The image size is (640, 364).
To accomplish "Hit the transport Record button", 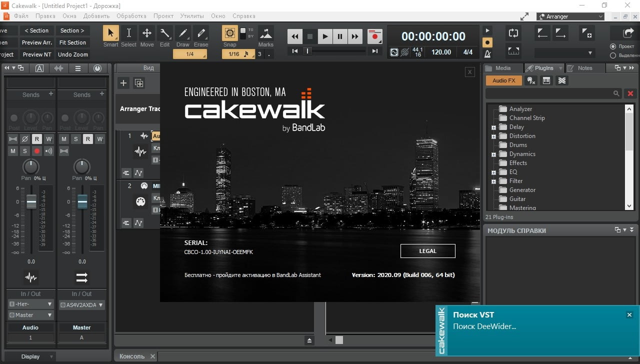I will tap(374, 36).
